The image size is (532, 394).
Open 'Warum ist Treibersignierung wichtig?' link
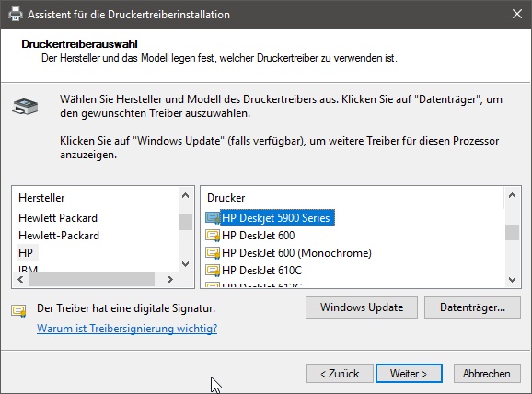[x=127, y=329]
